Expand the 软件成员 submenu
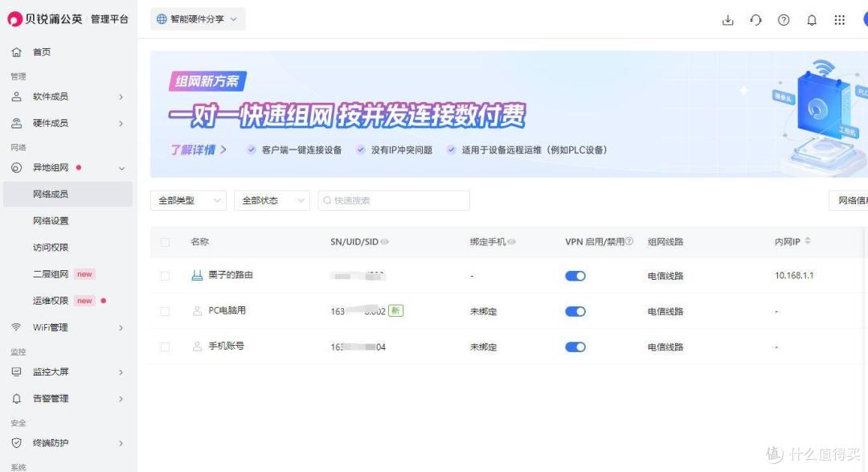Image resolution: width=868 pixels, height=472 pixels. tap(121, 97)
